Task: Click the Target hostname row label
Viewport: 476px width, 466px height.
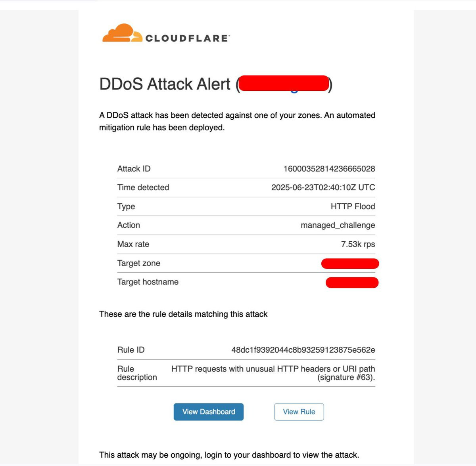Action: coord(148,282)
